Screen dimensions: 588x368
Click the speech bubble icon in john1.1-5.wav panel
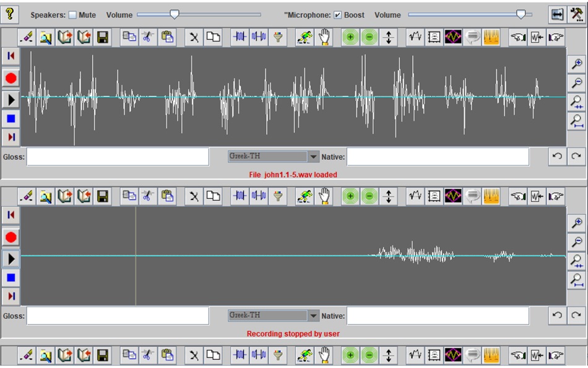tap(472, 37)
